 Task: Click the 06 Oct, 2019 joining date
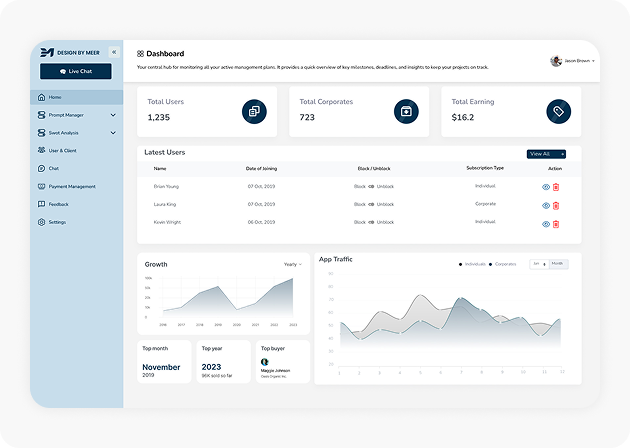[x=262, y=222]
